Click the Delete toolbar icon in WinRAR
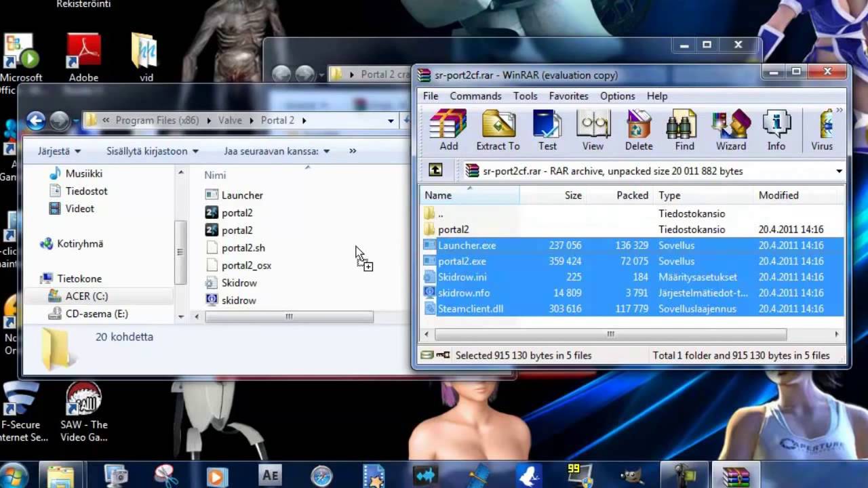The width and height of the screenshot is (868, 488). (639, 129)
